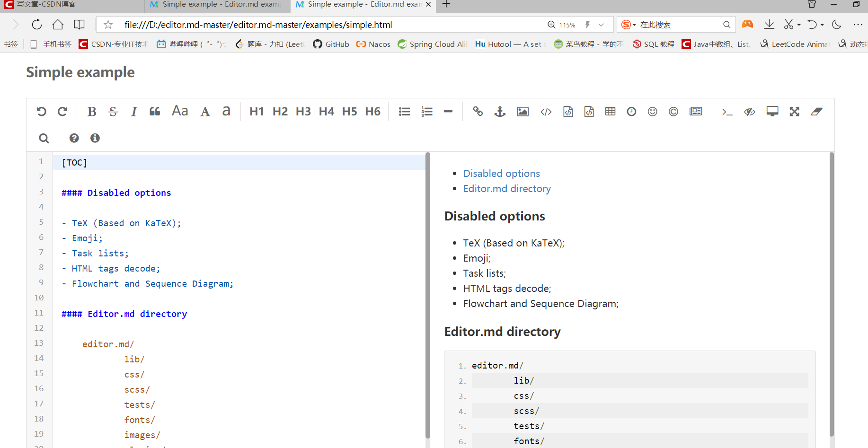Open the search engine selector dropdown
The image size is (868, 448).
coord(628,25)
